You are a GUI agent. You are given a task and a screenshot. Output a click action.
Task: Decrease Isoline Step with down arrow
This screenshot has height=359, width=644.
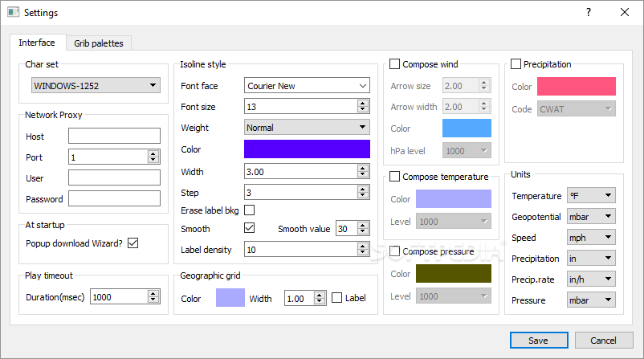tap(363, 196)
